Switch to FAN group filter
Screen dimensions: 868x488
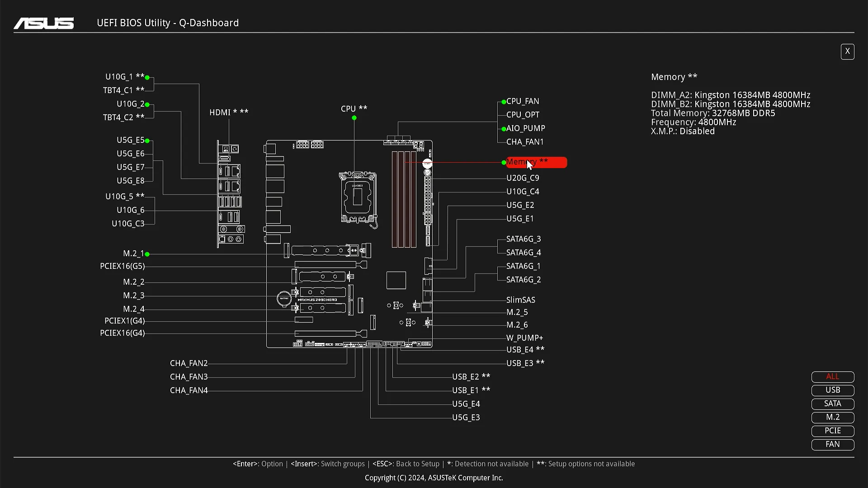(832, 445)
